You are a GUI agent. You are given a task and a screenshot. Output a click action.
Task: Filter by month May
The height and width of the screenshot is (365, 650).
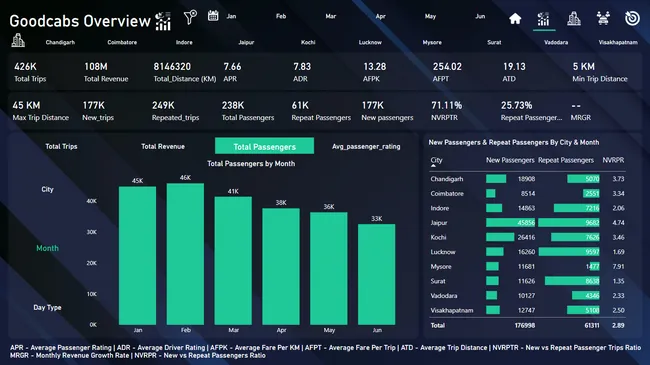point(430,16)
